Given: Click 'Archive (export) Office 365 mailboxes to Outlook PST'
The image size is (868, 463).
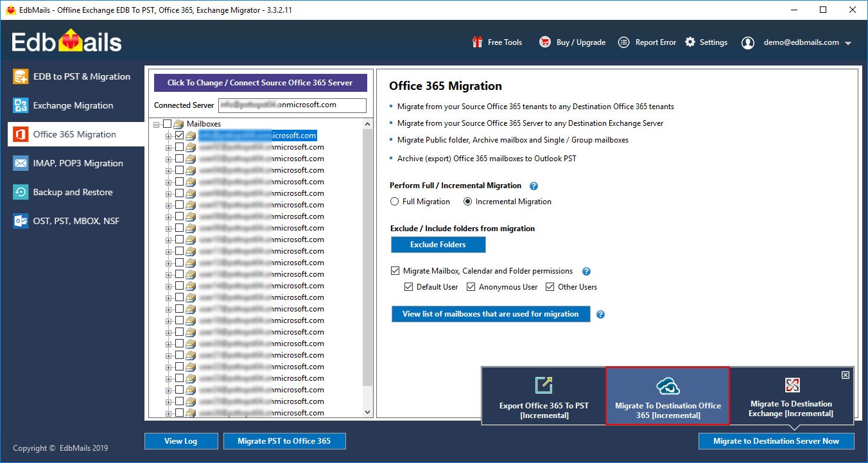Looking at the screenshot, I should click(487, 159).
